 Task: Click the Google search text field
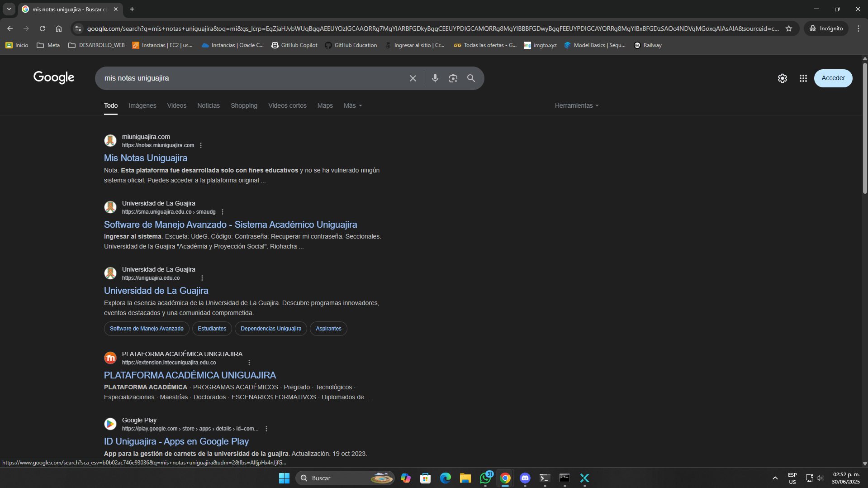(x=253, y=78)
